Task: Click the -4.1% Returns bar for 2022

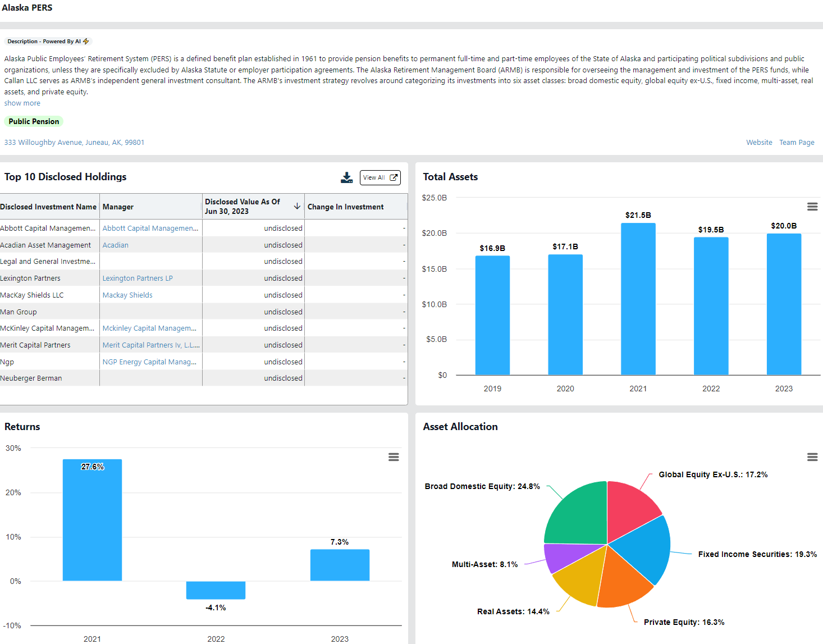Action: point(216,590)
